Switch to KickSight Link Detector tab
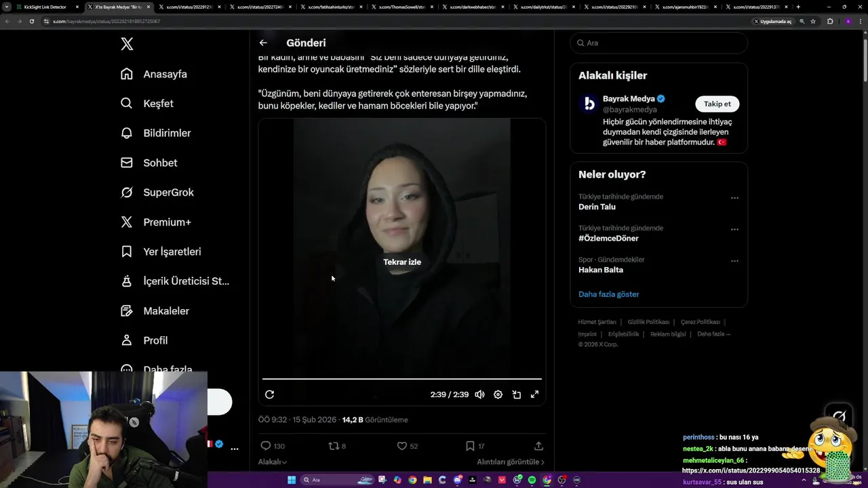This screenshot has height=488, width=868. click(x=44, y=7)
